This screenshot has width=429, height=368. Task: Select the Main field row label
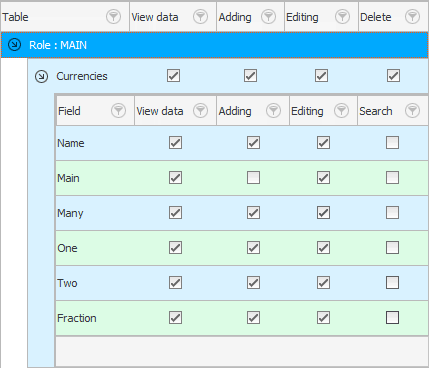[68, 178]
